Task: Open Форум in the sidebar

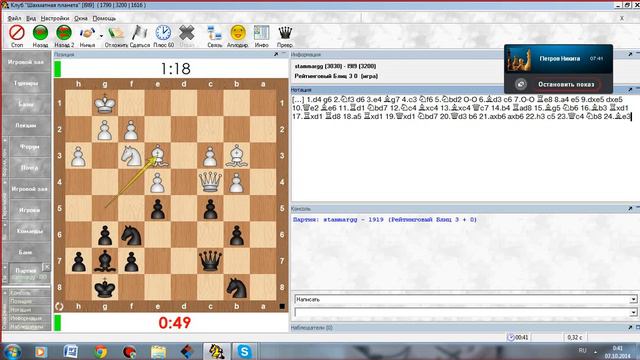Action: 29,147
